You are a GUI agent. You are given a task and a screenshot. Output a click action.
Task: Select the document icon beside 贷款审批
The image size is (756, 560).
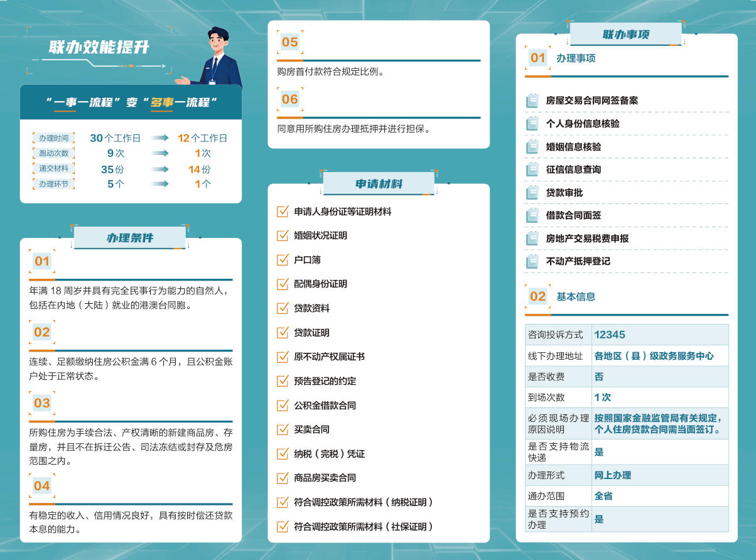pyautogui.click(x=532, y=193)
